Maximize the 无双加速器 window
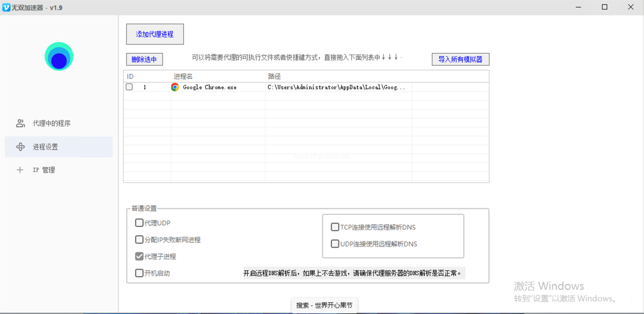The image size is (644, 314). coord(605,7)
